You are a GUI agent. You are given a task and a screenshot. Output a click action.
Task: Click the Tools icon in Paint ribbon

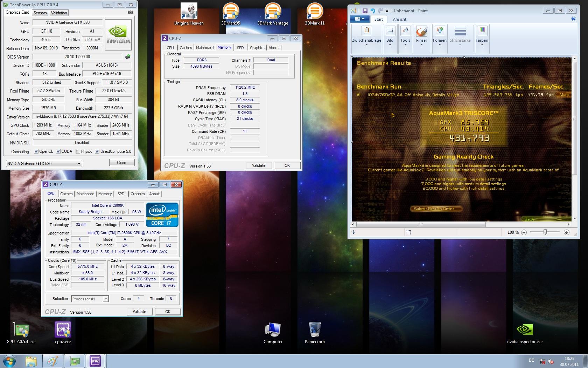[405, 30]
